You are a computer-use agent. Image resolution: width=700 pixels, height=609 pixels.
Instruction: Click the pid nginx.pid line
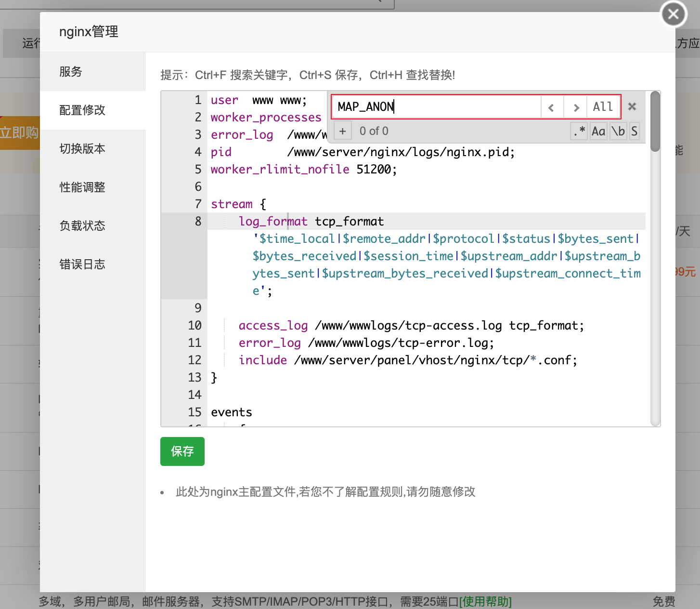coord(363,152)
